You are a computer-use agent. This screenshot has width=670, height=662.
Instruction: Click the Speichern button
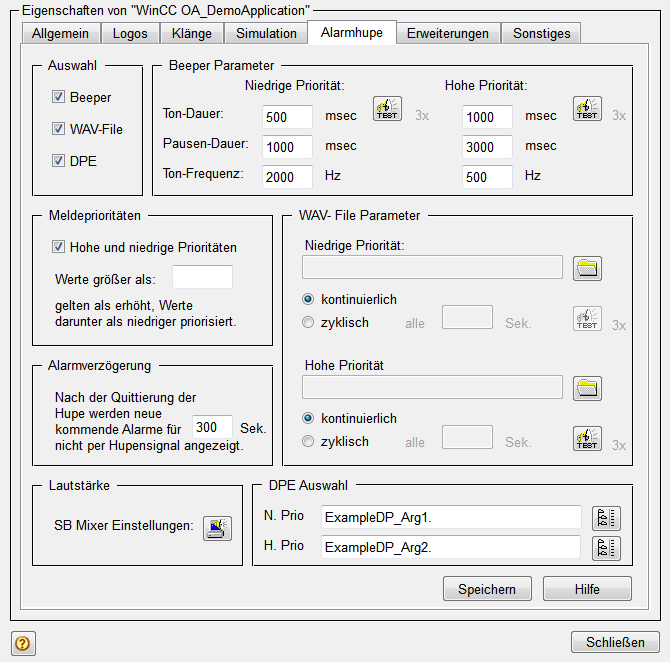(x=487, y=589)
